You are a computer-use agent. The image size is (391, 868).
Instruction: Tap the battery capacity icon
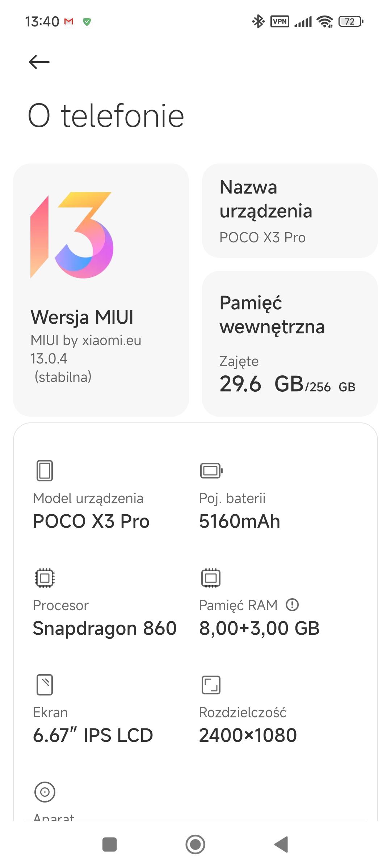point(211,471)
